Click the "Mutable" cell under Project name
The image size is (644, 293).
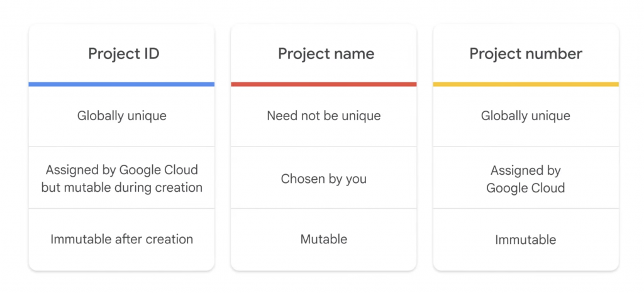pyautogui.click(x=323, y=239)
